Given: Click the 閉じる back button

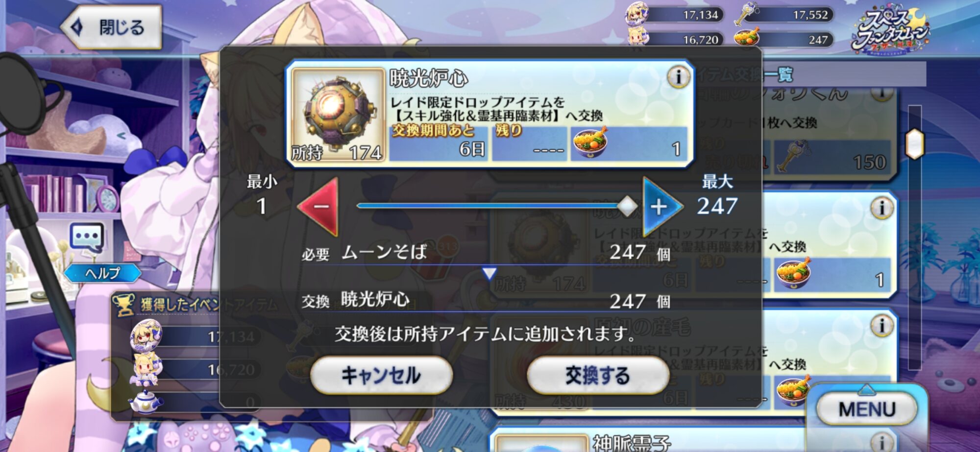Looking at the screenshot, I should coord(111,27).
